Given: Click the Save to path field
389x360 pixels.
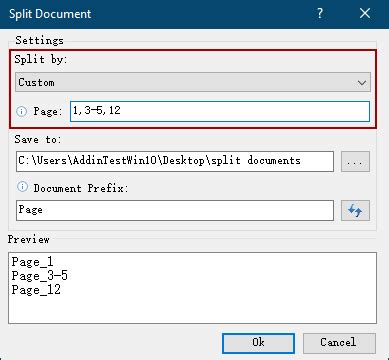Looking at the screenshot, I should (x=175, y=161).
